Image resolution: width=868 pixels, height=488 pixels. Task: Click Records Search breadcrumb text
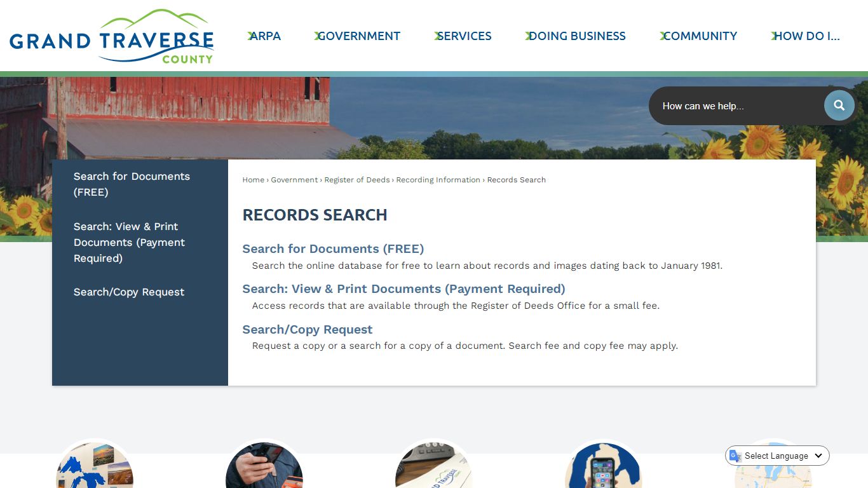pos(517,180)
